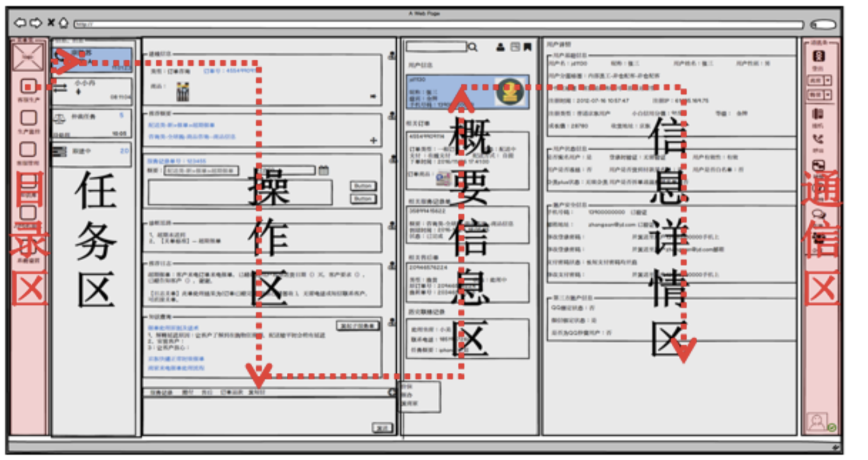This screenshot has width=868, height=460.
Task: Click the rounded search box beside the address bar
Action: pyautogui.click(x=823, y=24)
